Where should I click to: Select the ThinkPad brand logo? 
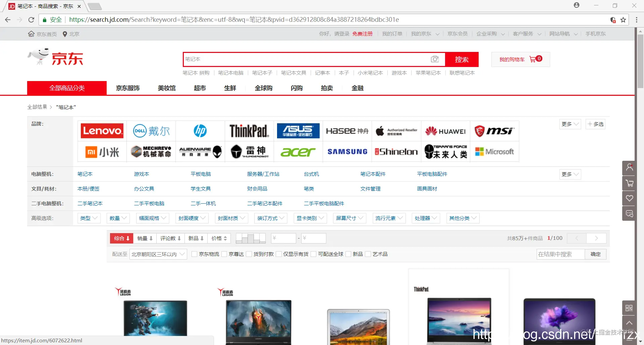click(x=249, y=131)
